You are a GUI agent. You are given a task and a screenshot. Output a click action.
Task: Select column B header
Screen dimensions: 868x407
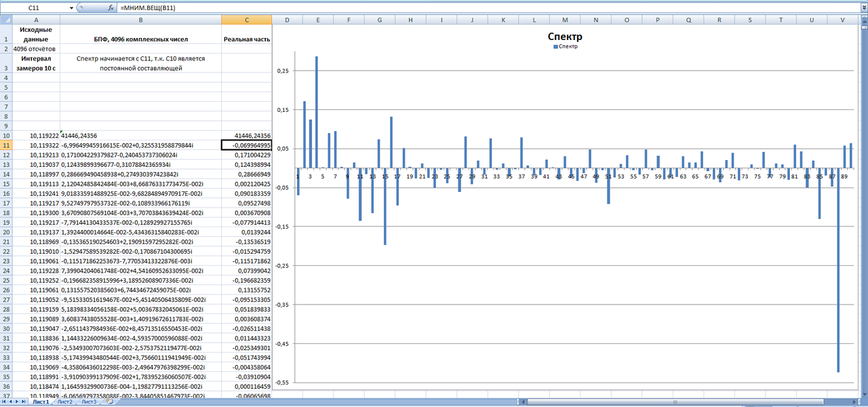click(141, 20)
